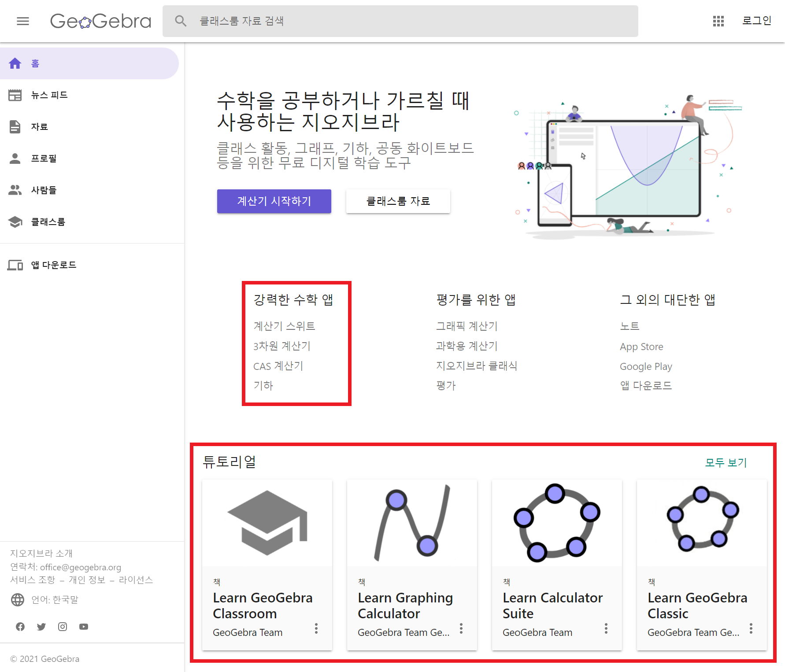Click 라이선스 footer link
Screen dimensions: 785x672
[x=136, y=580]
